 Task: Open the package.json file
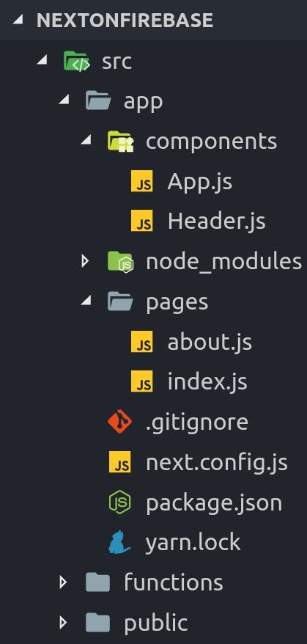tap(214, 503)
